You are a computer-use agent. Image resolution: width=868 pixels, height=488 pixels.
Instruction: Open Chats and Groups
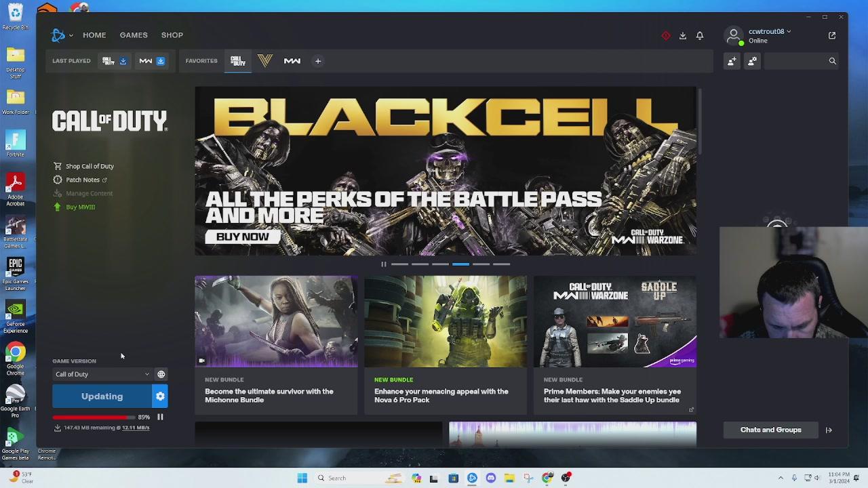click(x=771, y=430)
